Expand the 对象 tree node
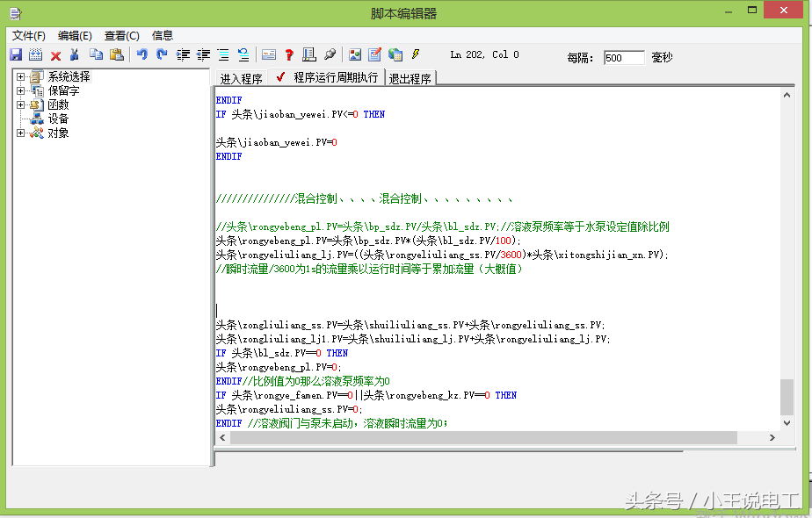 (20, 133)
